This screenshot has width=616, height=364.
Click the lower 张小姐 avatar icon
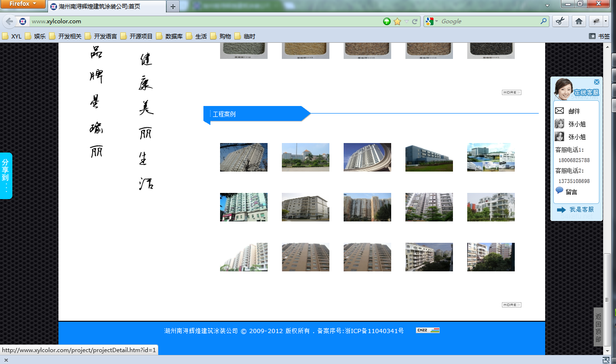coord(559,136)
